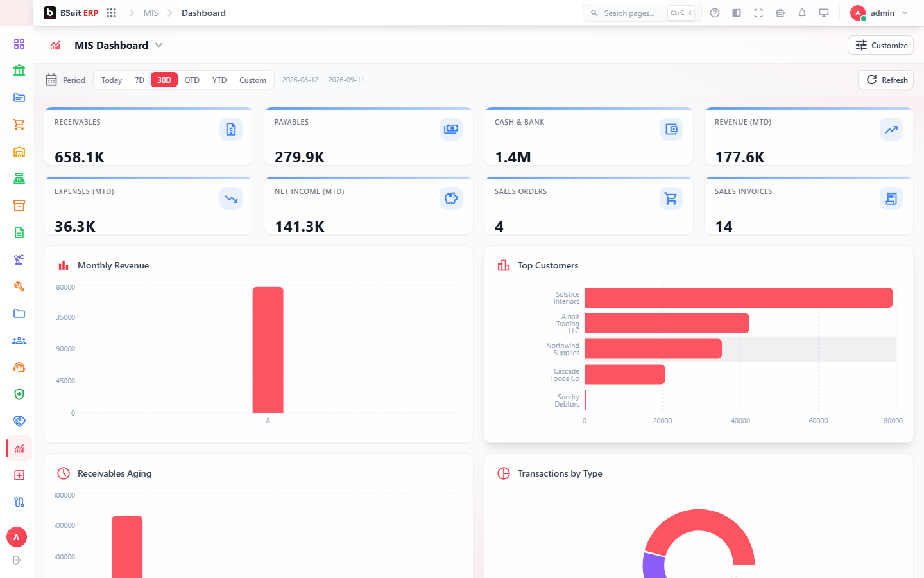Open the people group icon in sidebar
924x578 pixels.
[x=19, y=340]
